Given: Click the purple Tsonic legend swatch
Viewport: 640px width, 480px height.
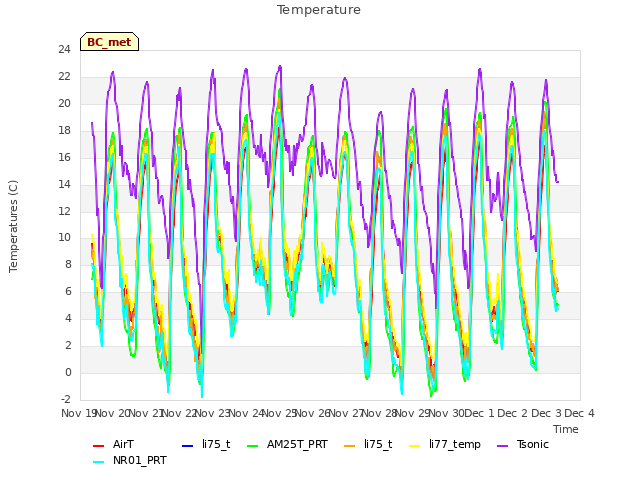Looking at the screenshot, I should coord(503,446).
